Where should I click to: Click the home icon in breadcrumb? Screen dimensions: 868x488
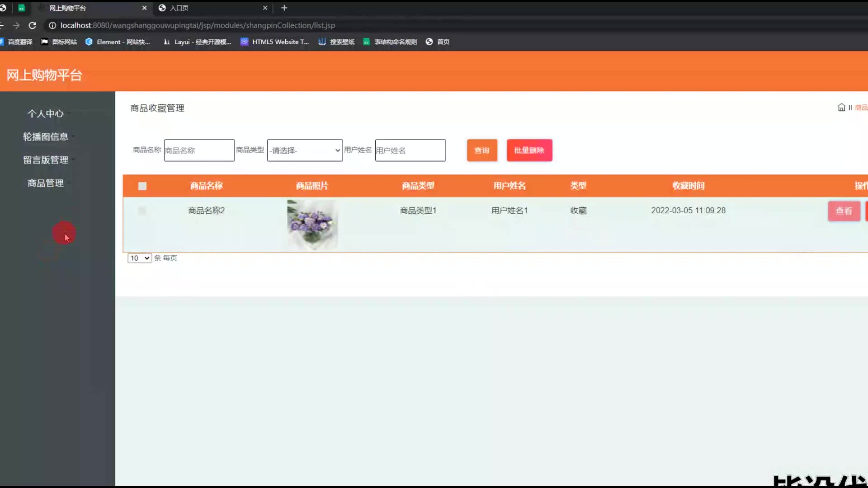pos(841,107)
